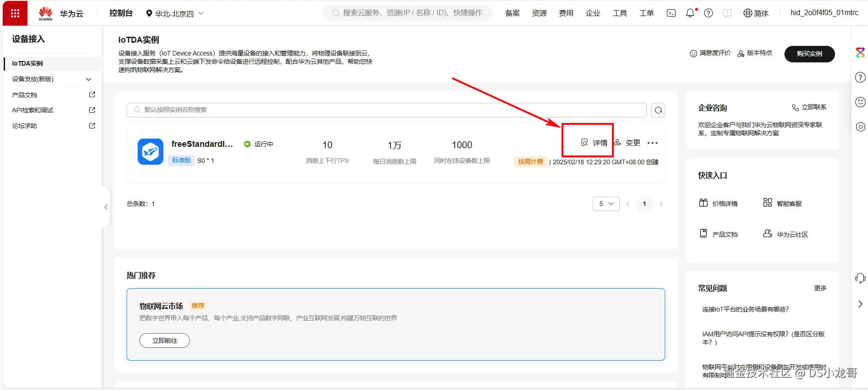This screenshot has height=390, width=868.
Task: Open the red services grid menu
Action: (15, 13)
